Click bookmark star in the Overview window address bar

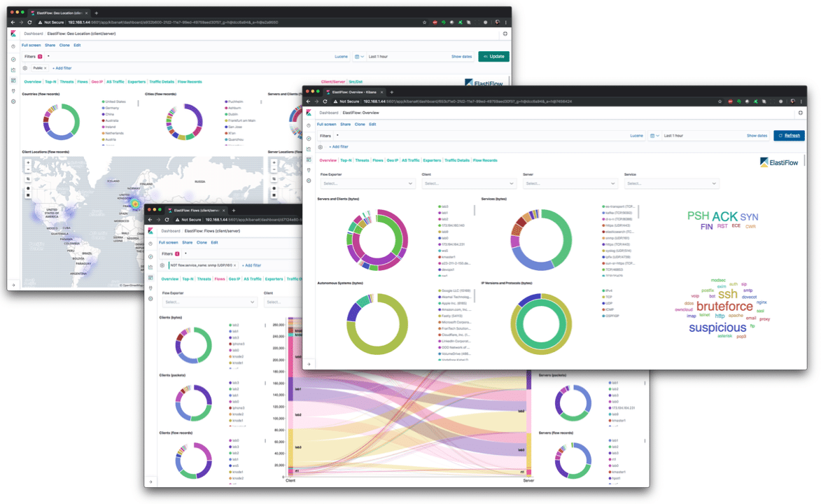[720, 101]
